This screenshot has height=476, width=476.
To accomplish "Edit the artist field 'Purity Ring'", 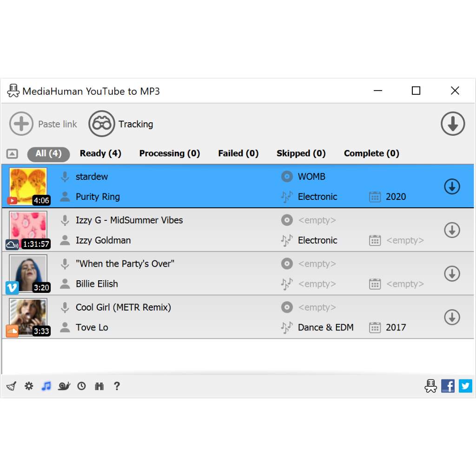I will pyautogui.click(x=98, y=197).
